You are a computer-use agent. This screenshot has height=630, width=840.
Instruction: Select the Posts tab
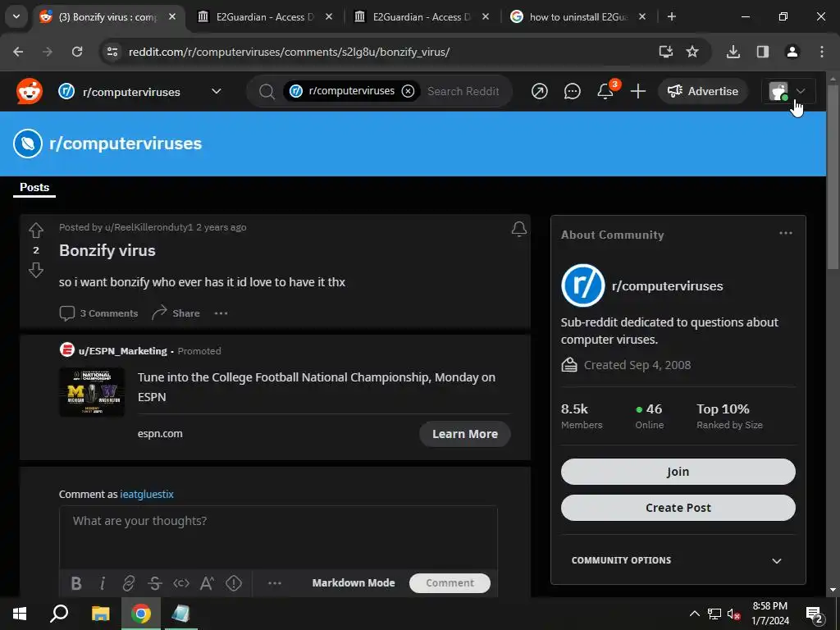(34, 188)
